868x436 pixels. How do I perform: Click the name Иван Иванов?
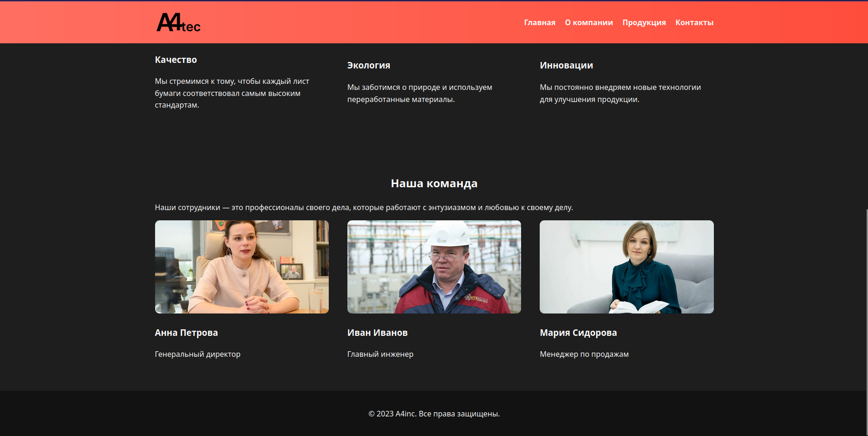(377, 333)
